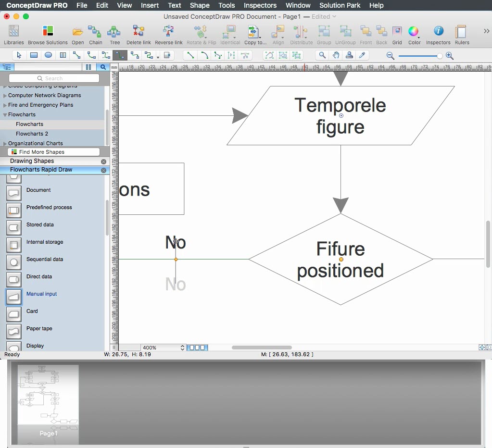Select the arrow pointer tool

coord(19,55)
